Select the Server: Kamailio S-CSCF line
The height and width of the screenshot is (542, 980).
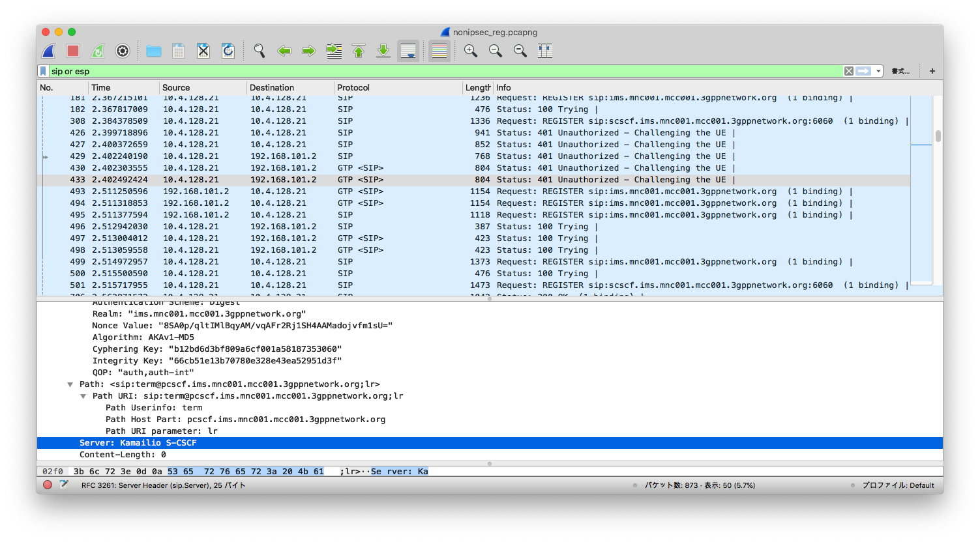pyautogui.click(x=490, y=443)
